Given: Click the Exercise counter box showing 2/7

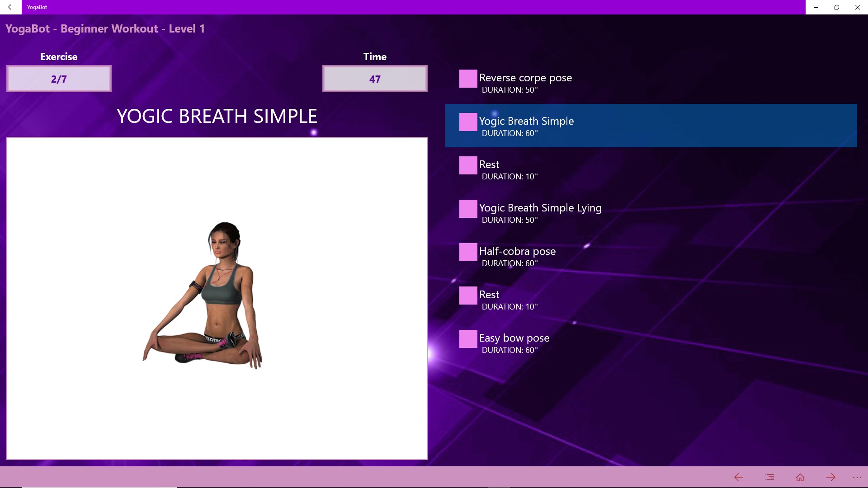Looking at the screenshot, I should (59, 79).
